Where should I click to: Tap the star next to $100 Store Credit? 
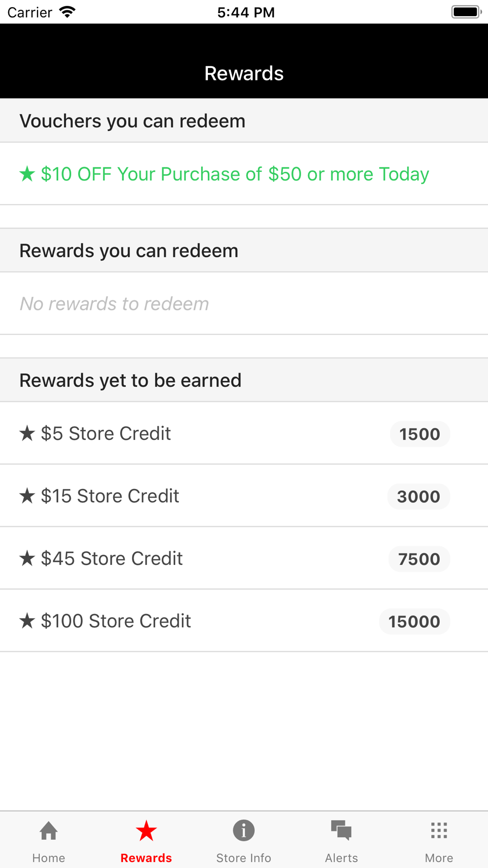coord(27,620)
